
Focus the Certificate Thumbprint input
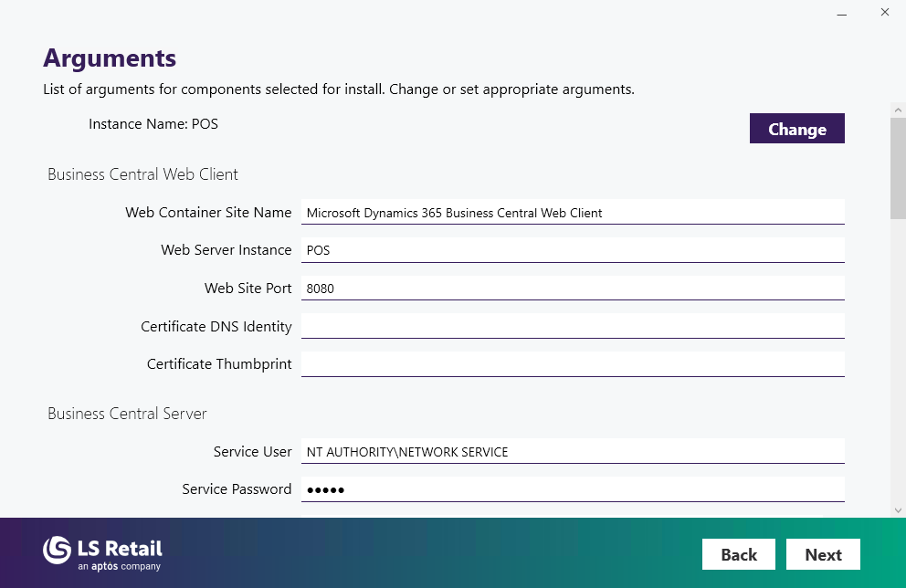pos(573,364)
